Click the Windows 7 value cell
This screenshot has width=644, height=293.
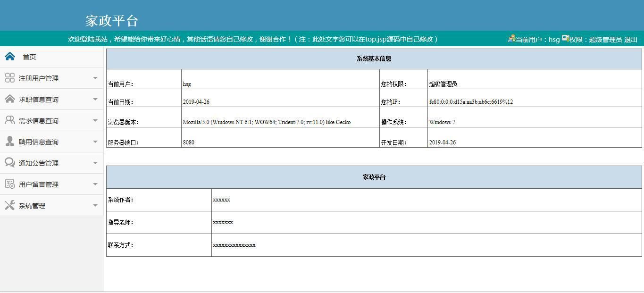[535, 117]
